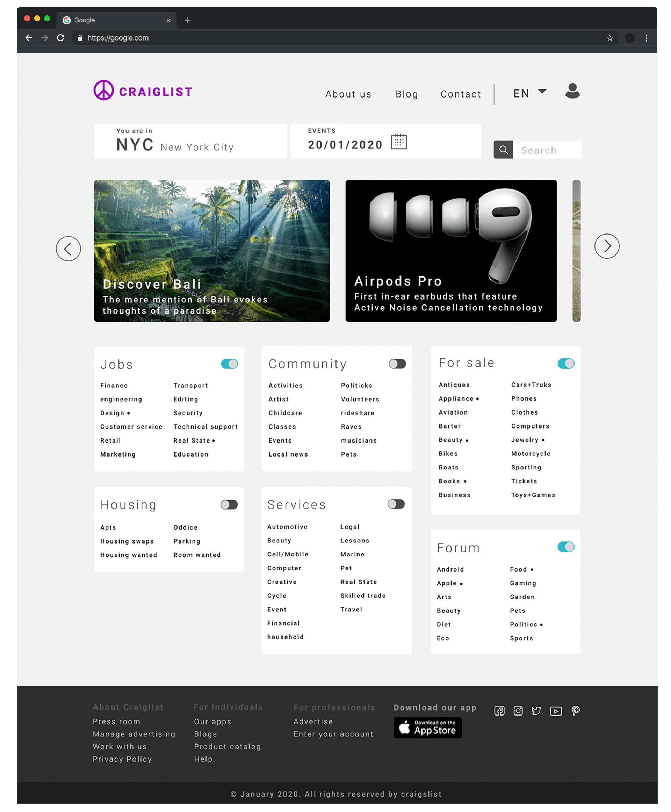Open the Airpods Pro banner
This screenshot has height=812, width=671.
pyautogui.click(x=451, y=251)
